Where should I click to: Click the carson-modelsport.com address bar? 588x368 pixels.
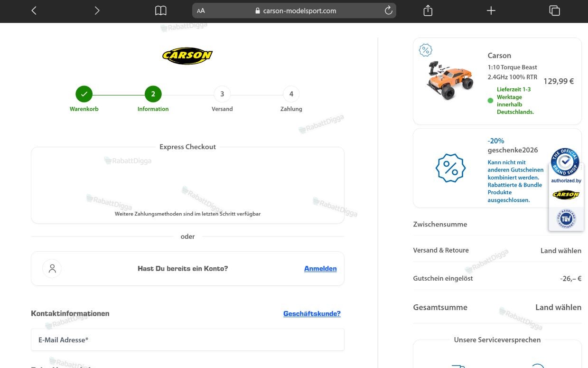(294, 10)
